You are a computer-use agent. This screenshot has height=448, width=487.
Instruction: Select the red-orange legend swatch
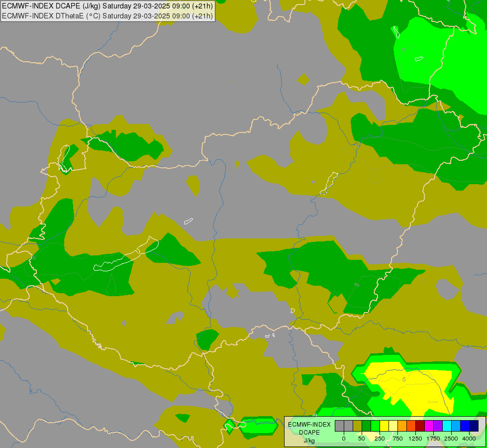411,426
